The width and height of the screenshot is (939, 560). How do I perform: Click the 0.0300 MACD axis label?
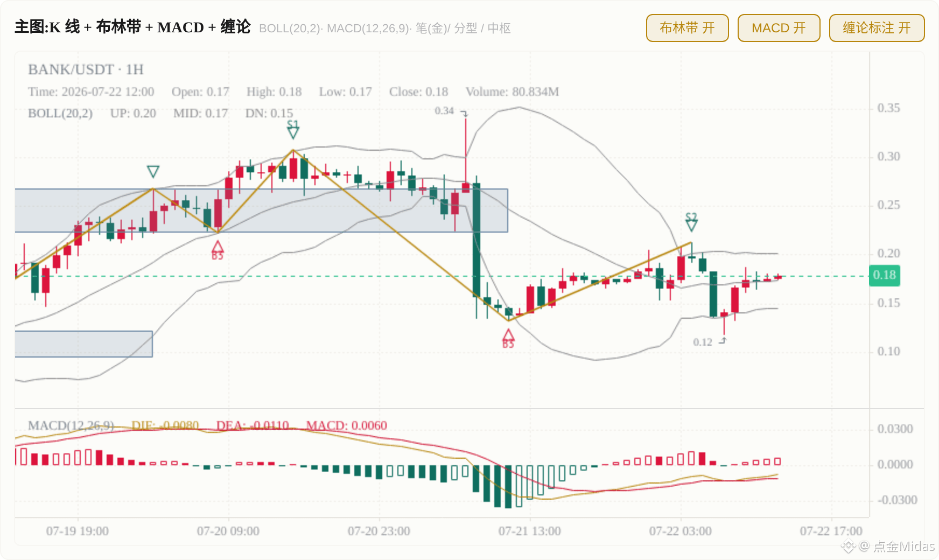(895, 429)
